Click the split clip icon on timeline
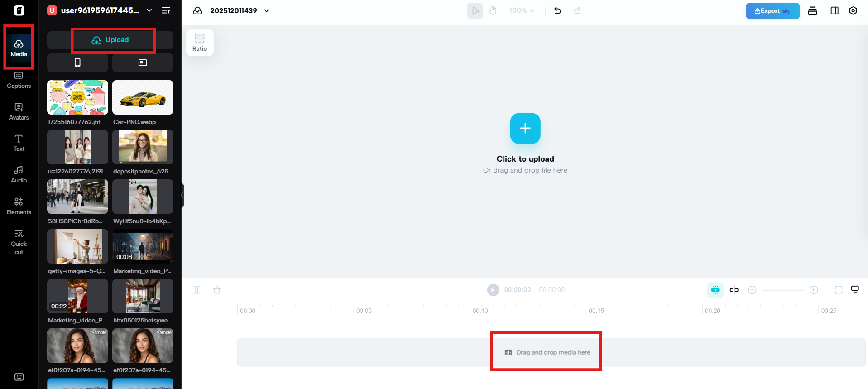 click(197, 290)
